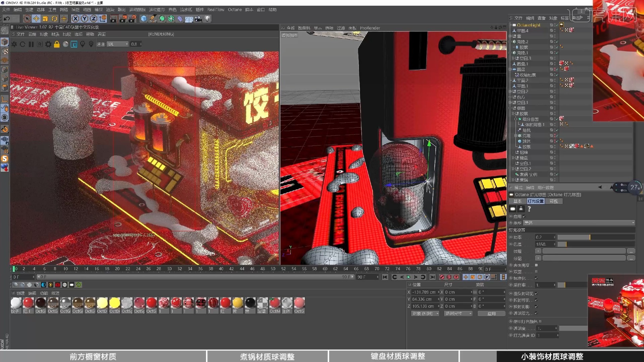
Task: Open the Octane menu
Action: 235,10
